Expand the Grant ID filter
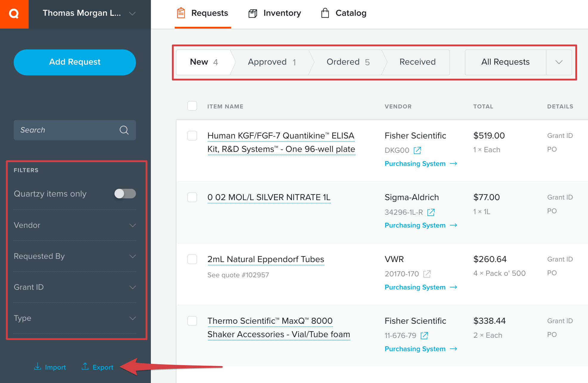Screen dimensions: 588x383 [75, 287]
